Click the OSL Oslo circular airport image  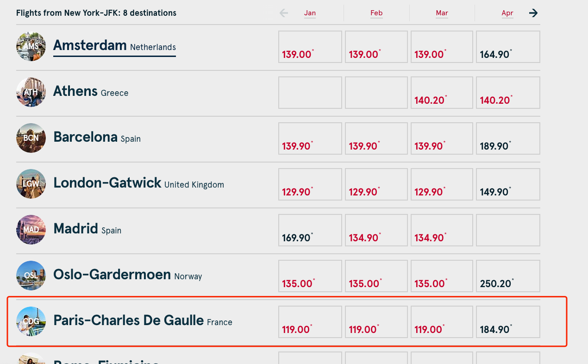31,276
